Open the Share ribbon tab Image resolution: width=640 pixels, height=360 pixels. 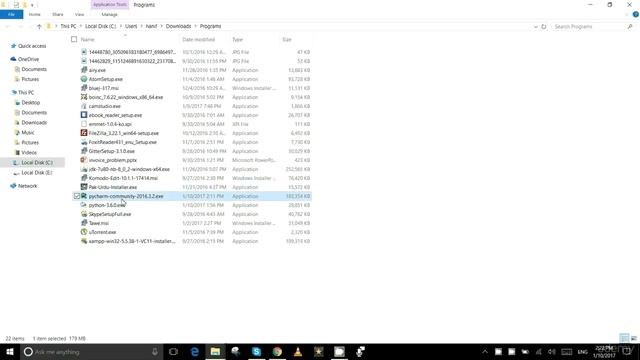pos(58,14)
